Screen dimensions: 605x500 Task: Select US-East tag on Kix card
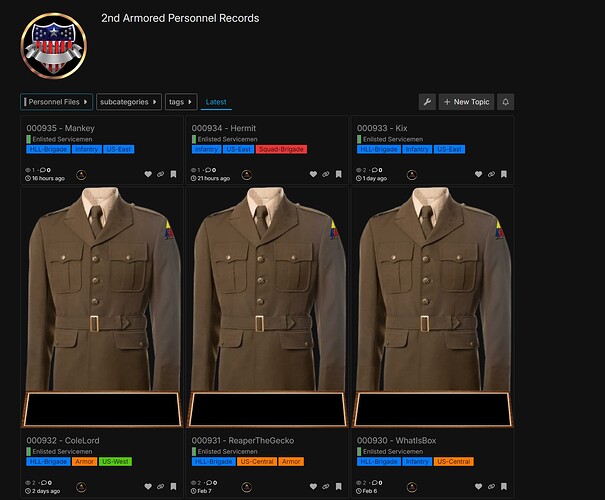coord(450,149)
